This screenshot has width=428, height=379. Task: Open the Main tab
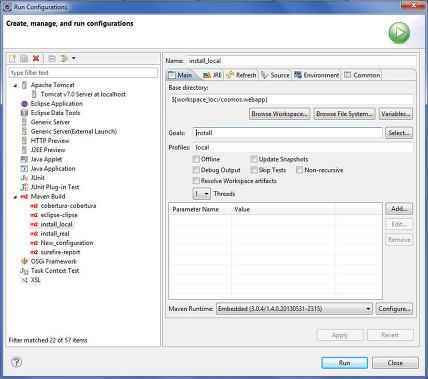point(180,75)
